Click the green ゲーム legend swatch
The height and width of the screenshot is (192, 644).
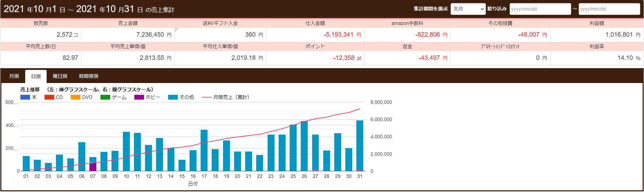pos(105,97)
